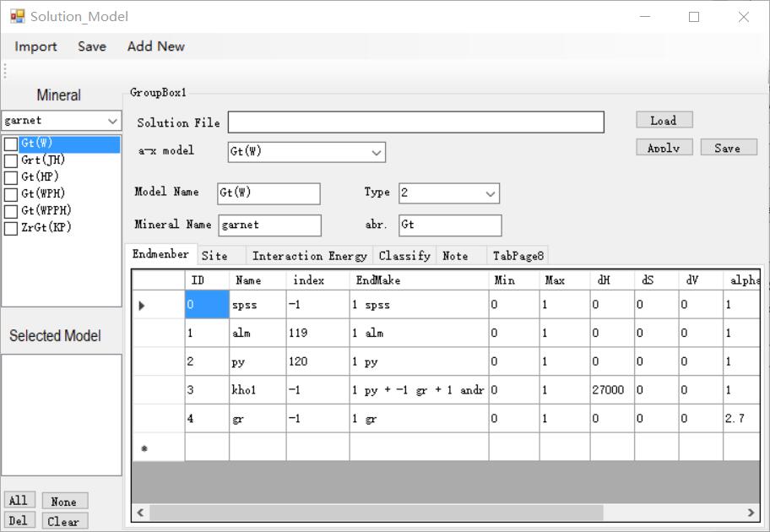Click into the Solution File text field
Viewport: 770px width, 532px height.
[415, 122]
